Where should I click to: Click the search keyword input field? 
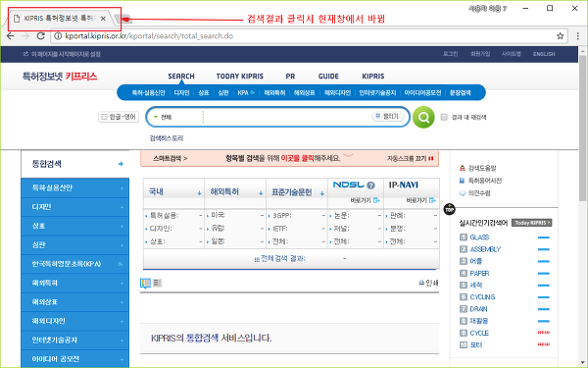coord(287,117)
